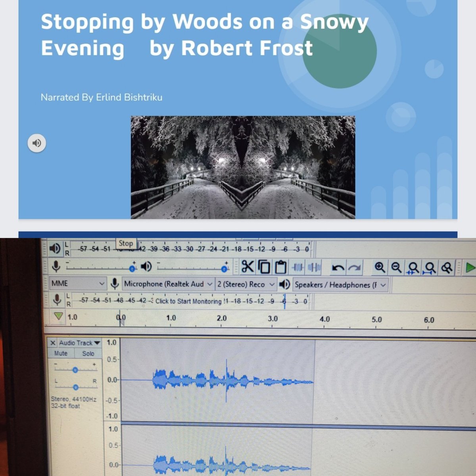
Task: Expand the MME audio host selector
Action: (x=102, y=284)
